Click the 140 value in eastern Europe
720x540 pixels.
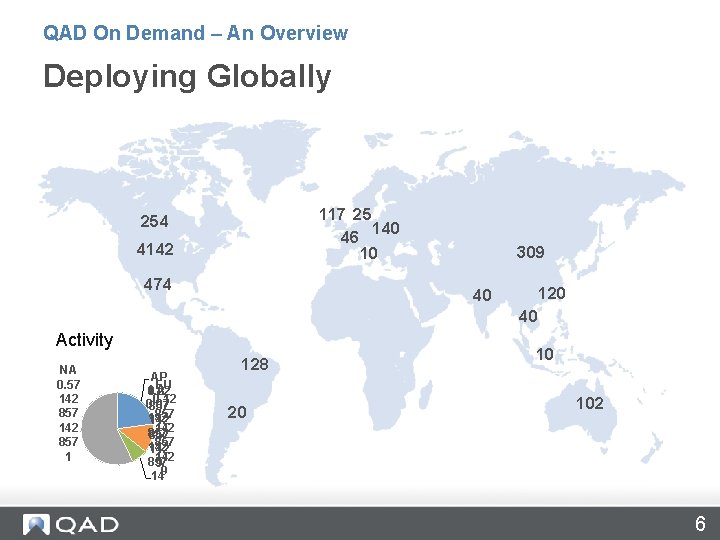[386, 228]
